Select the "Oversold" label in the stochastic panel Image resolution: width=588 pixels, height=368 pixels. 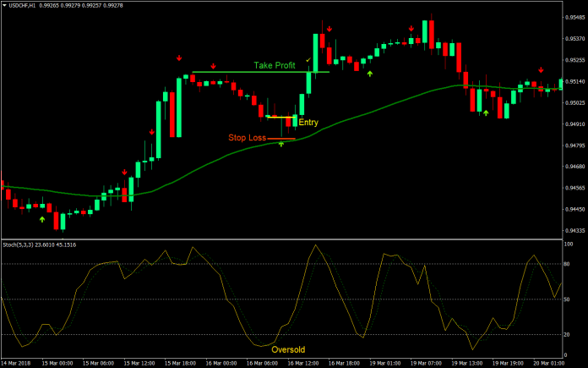point(288,349)
